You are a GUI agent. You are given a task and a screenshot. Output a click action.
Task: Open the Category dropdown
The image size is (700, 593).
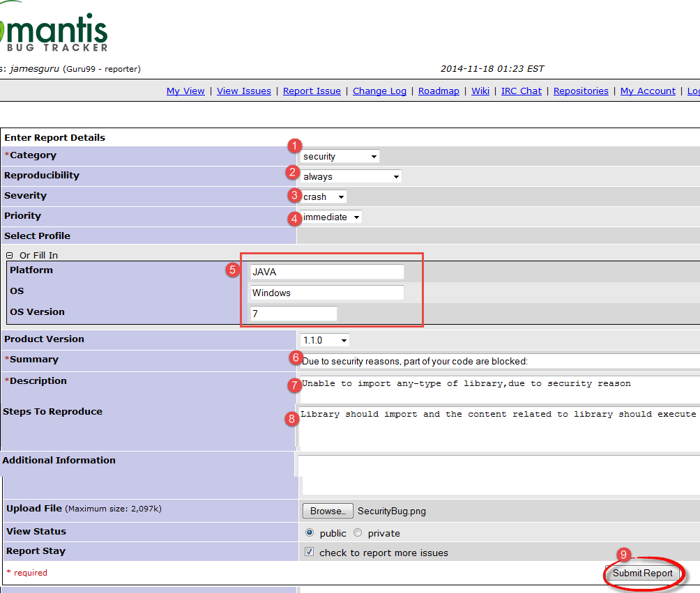pyautogui.click(x=340, y=157)
